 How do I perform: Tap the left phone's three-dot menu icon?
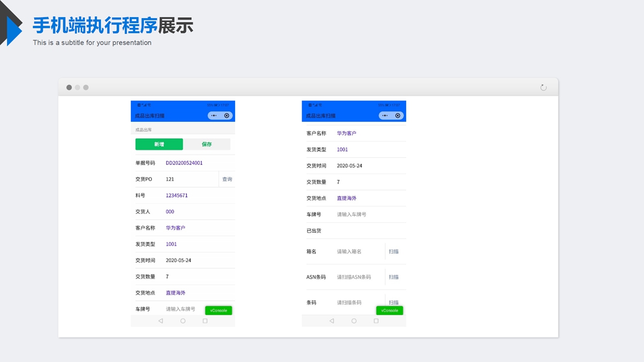[x=214, y=115]
